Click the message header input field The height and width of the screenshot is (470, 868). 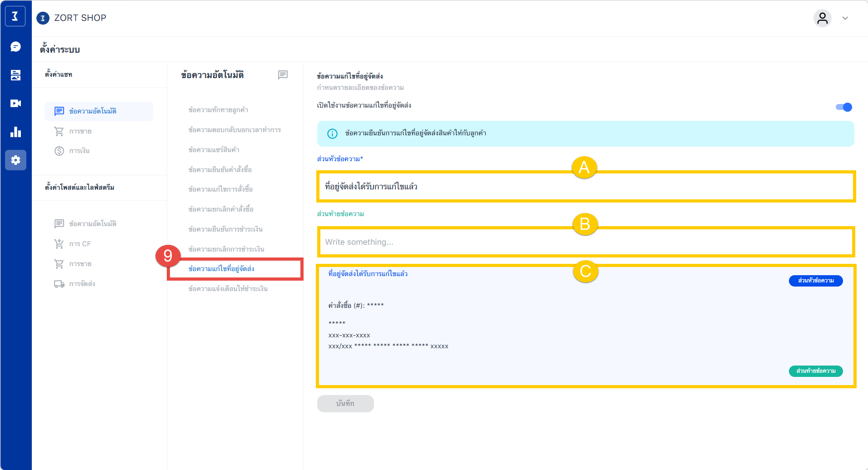585,187
